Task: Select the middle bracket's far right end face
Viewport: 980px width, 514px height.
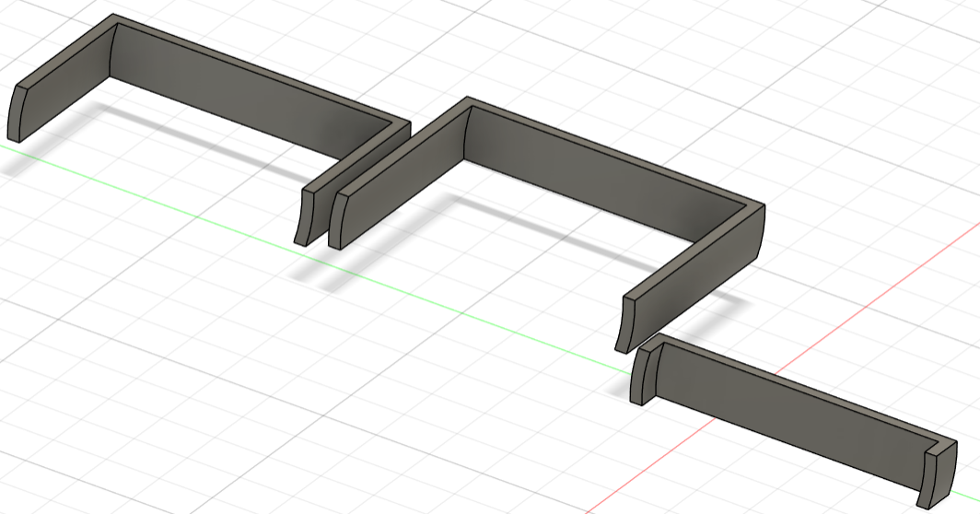Action: (x=761, y=231)
